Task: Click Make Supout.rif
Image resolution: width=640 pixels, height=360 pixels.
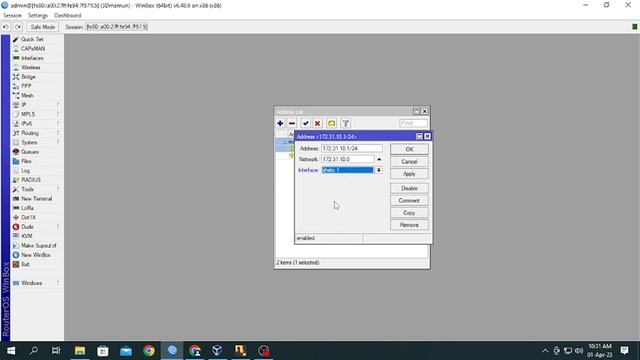Action: pyautogui.click(x=38, y=246)
